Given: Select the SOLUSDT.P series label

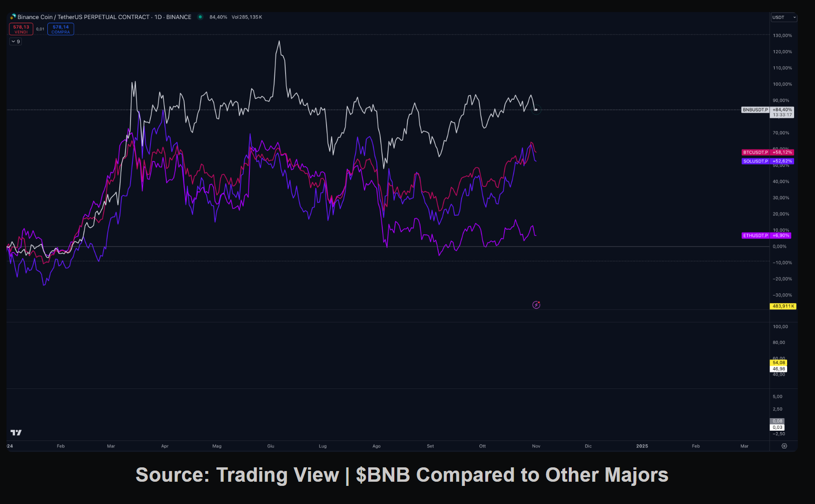Looking at the screenshot, I should [756, 161].
